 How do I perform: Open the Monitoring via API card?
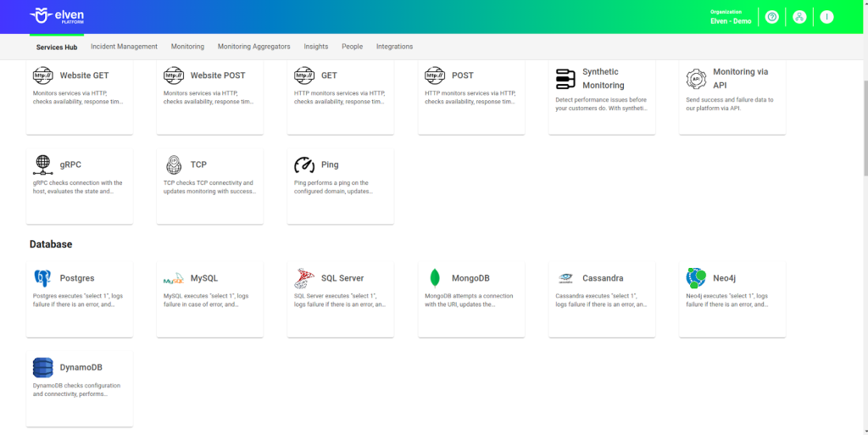[x=732, y=97]
